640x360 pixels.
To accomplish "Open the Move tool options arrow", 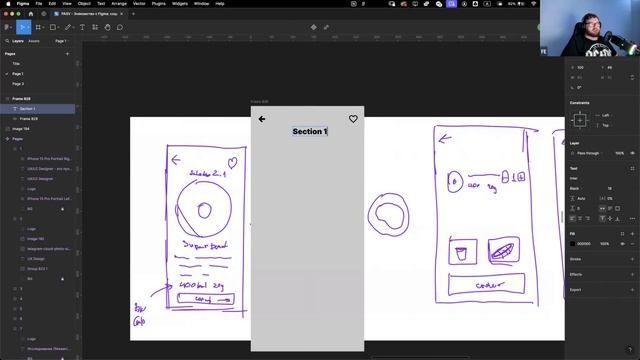I will pos(29,27).
